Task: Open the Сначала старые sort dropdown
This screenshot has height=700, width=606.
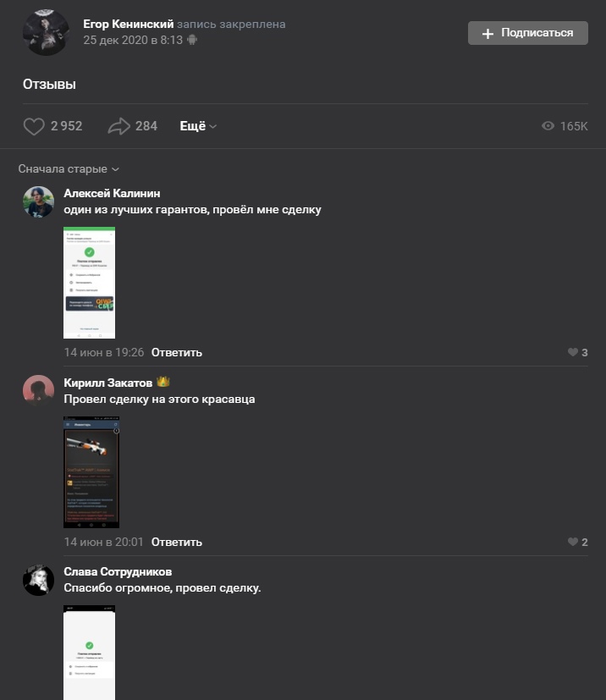Action: click(x=69, y=169)
